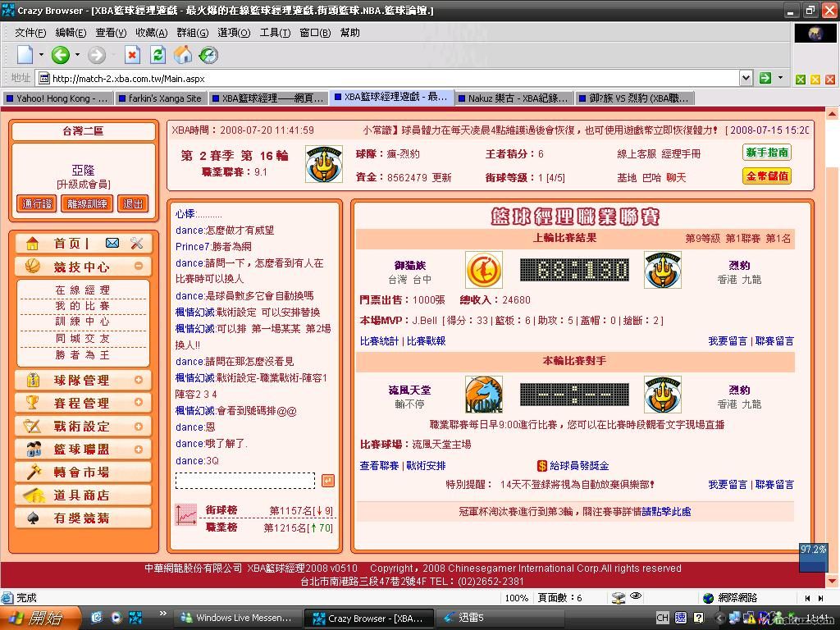Click the grey Forward arrow button
This screenshot has width=840, height=630.
97,55
